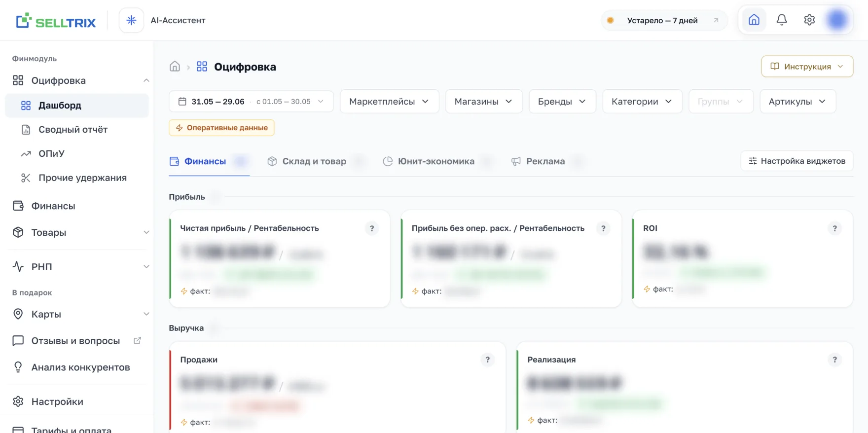Show help for ROI widget
This screenshot has width=868, height=433.
pyautogui.click(x=834, y=228)
